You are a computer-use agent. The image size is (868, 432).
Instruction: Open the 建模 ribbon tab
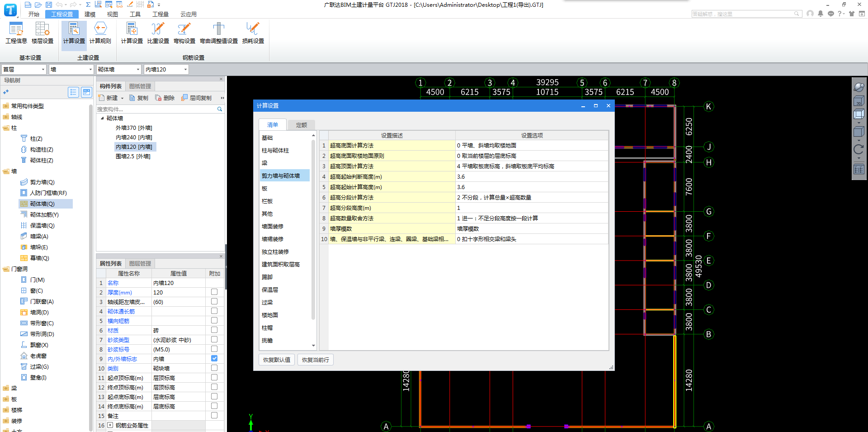90,14
